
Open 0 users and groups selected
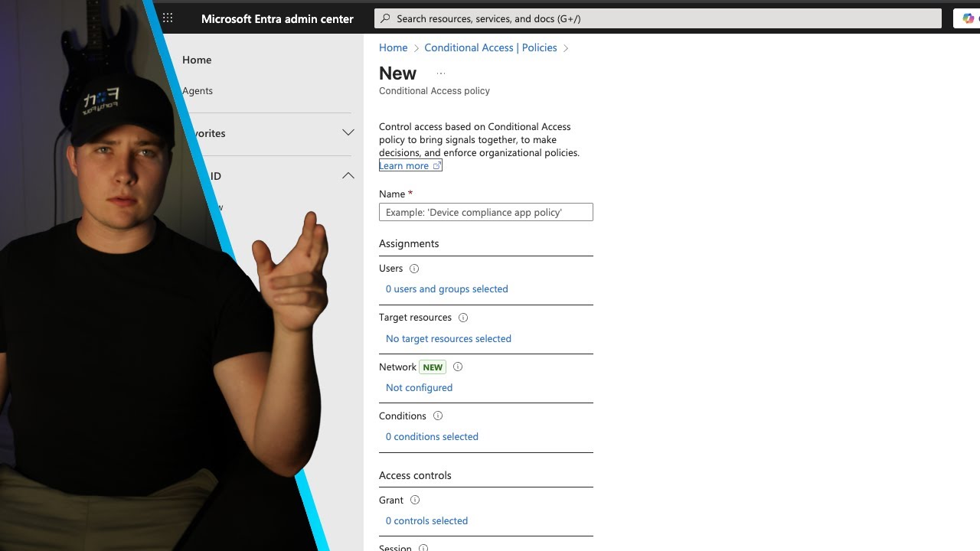click(447, 289)
